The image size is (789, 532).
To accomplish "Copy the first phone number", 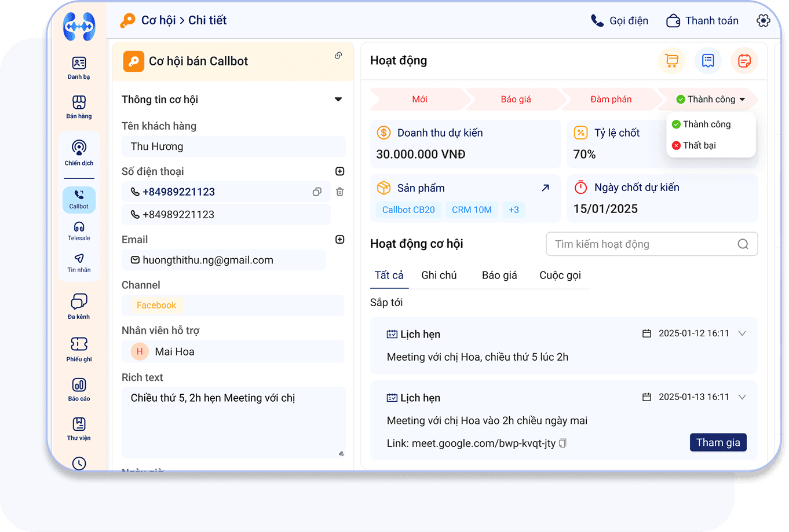I will pyautogui.click(x=317, y=192).
